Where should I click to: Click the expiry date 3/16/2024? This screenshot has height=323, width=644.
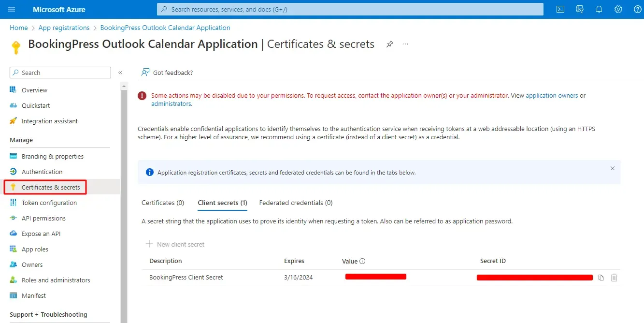coord(298,278)
